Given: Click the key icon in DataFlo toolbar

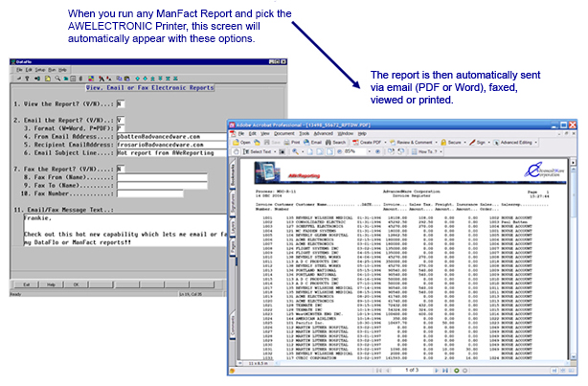Looking at the screenshot, I should (28, 79).
